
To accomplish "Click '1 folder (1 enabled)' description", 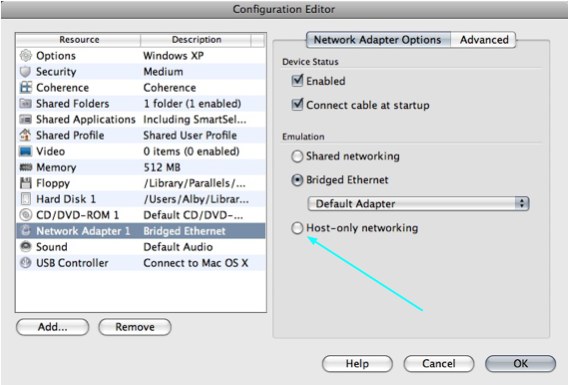I will [192, 104].
